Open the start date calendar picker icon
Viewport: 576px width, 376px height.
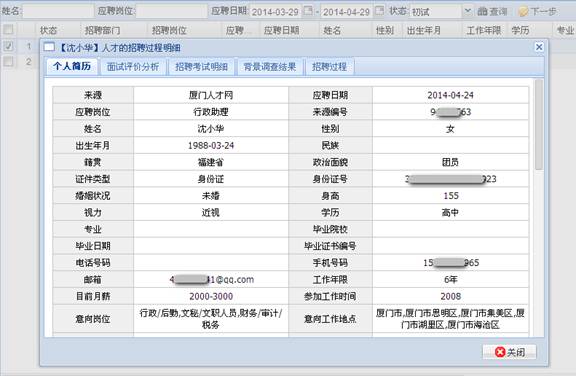(307, 11)
